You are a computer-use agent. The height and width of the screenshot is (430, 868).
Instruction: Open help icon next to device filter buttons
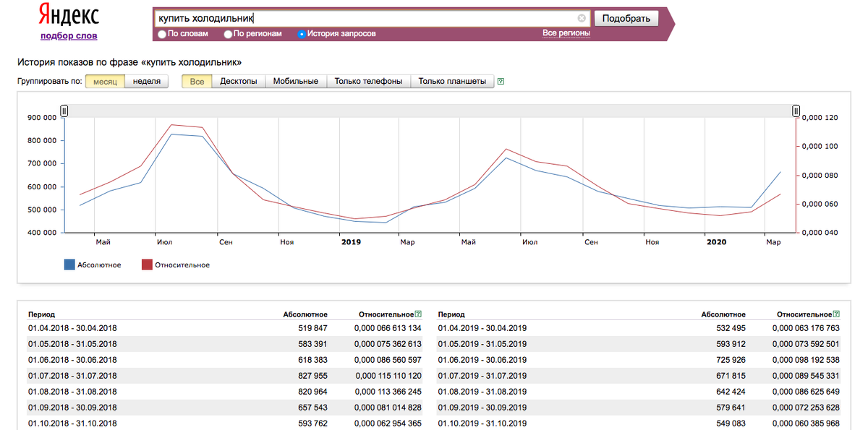[501, 82]
